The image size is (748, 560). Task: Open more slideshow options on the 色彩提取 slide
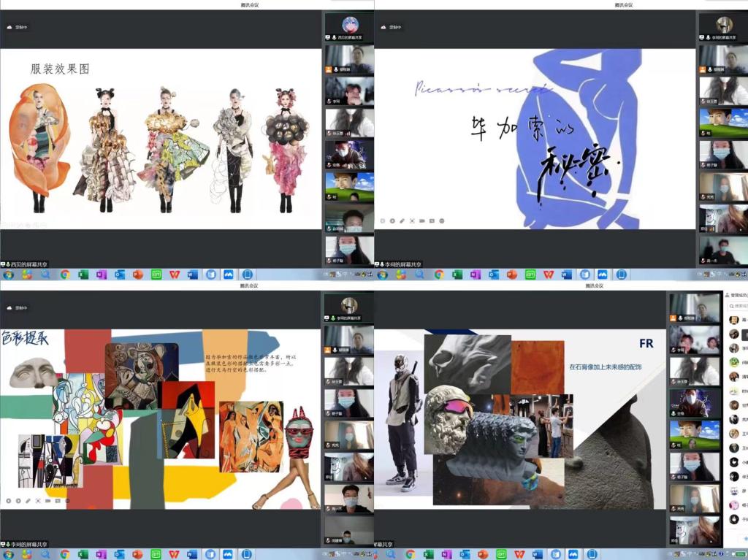(67, 501)
